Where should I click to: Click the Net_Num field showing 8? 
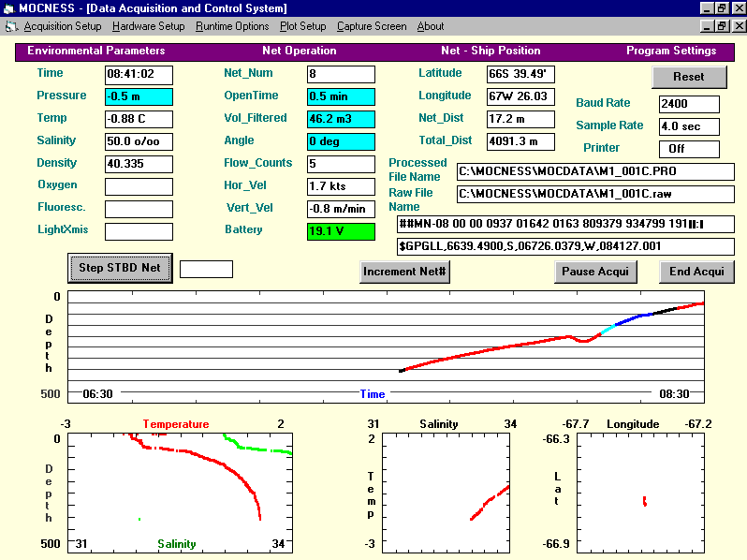pyautogui.click(x=341, y=74)
